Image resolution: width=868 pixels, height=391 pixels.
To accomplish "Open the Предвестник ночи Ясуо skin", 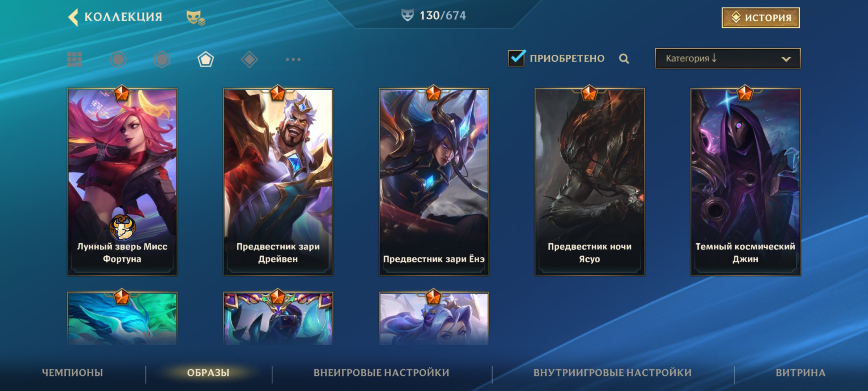I will pyautogui.click(x=590, y=182).
